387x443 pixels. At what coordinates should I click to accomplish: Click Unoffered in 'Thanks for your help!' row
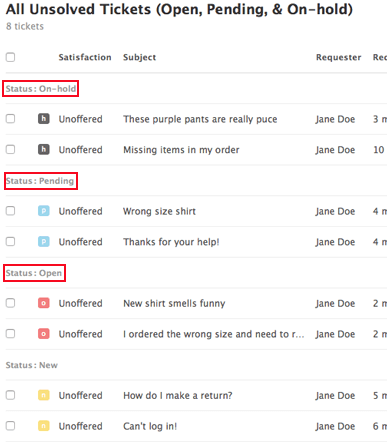pyautogui.click(x=80, y=242)
